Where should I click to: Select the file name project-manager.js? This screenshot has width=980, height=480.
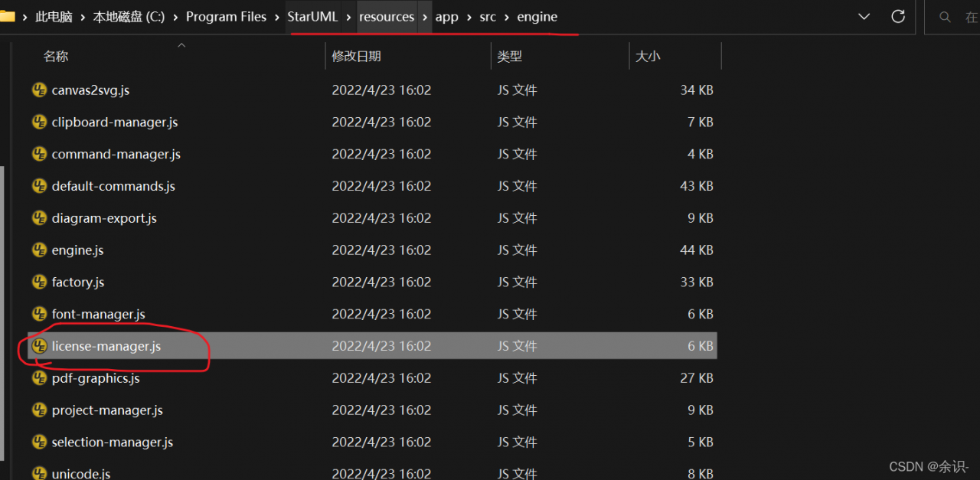(x=107, y=410)
